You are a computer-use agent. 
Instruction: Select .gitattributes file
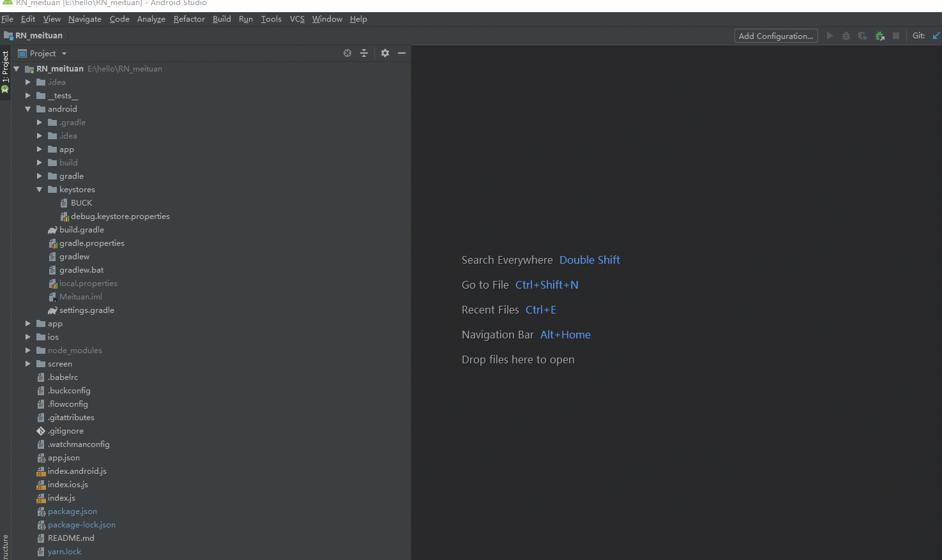[71, 418]
